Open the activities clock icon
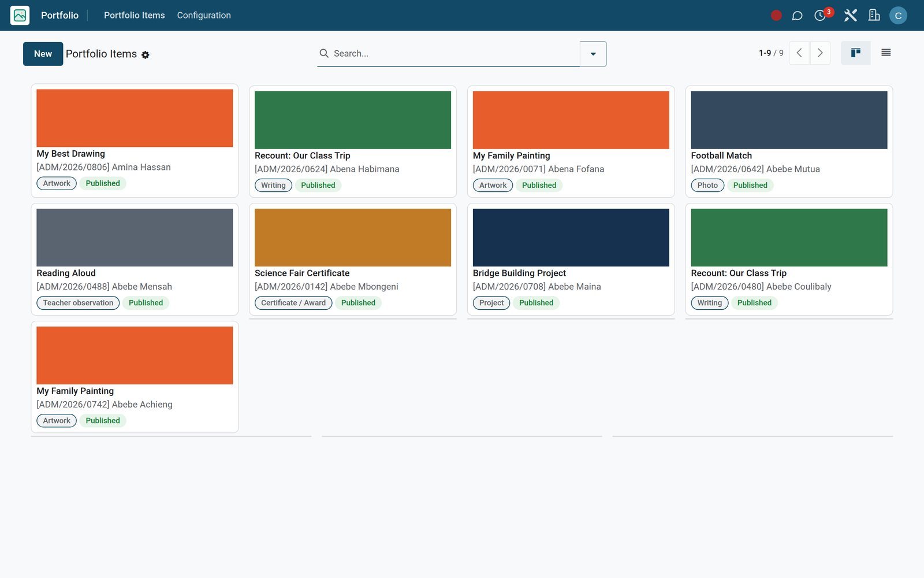 pyautogui.click(x=820, y=16)
